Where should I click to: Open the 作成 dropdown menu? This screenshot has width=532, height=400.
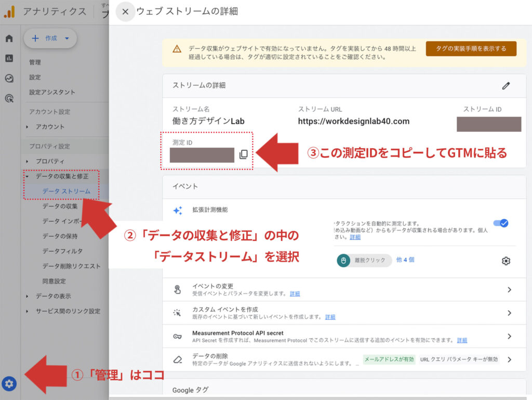click(x=50, y=38)
